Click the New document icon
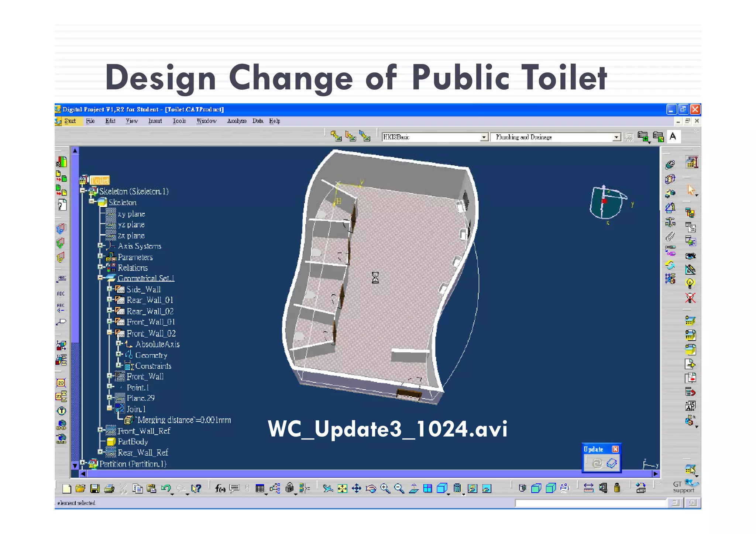 point(66,489)
